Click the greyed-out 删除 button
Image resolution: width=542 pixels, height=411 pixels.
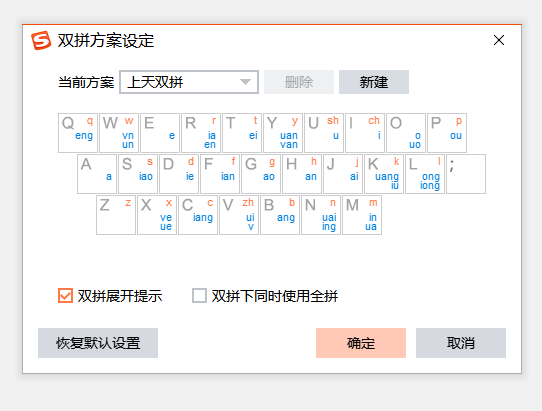(x=299, y=82)
